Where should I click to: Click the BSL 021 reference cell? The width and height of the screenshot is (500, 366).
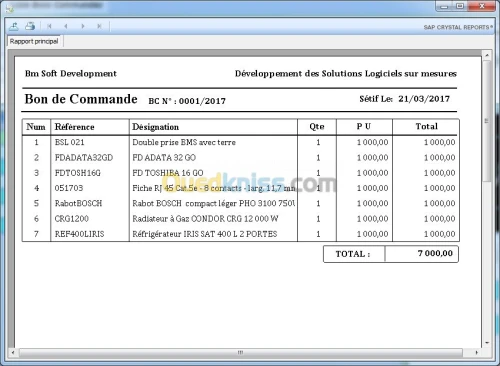[70, 142]
